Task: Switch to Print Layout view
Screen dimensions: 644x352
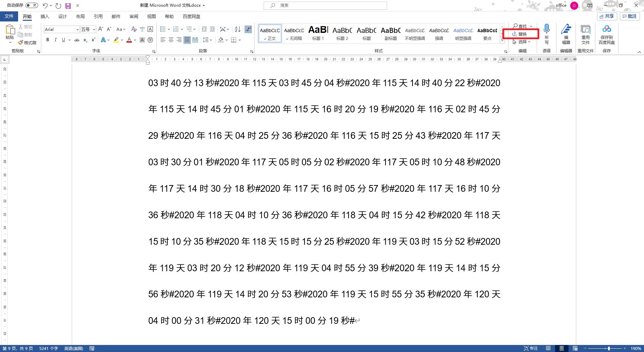Action: (x=561, y=349)
